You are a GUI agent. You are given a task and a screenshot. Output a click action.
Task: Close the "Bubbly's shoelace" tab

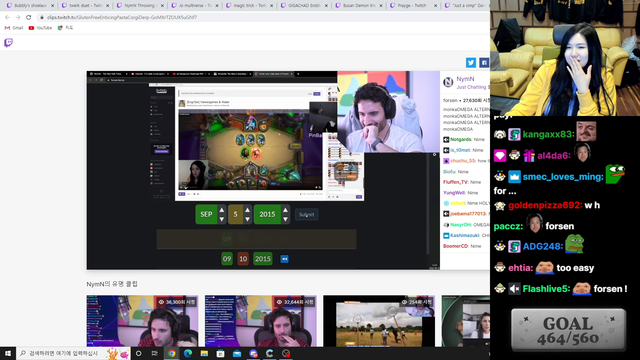[52, 6]
